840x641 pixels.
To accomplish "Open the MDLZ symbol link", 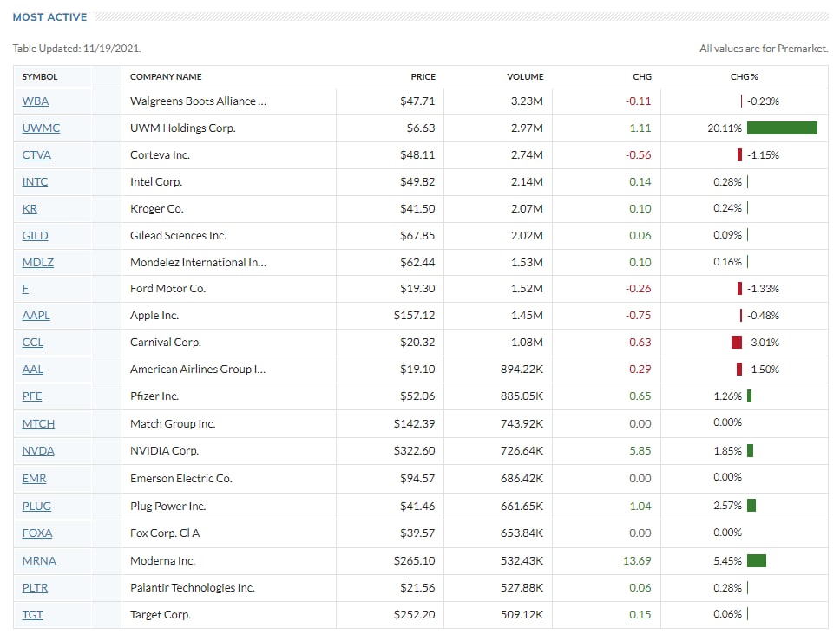I will (x=37, y=262).
